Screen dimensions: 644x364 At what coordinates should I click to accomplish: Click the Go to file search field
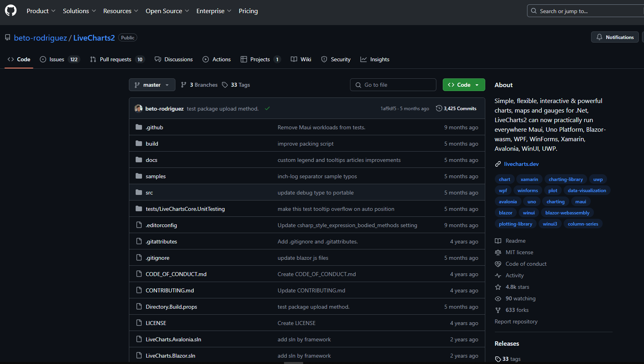(393, 85)
